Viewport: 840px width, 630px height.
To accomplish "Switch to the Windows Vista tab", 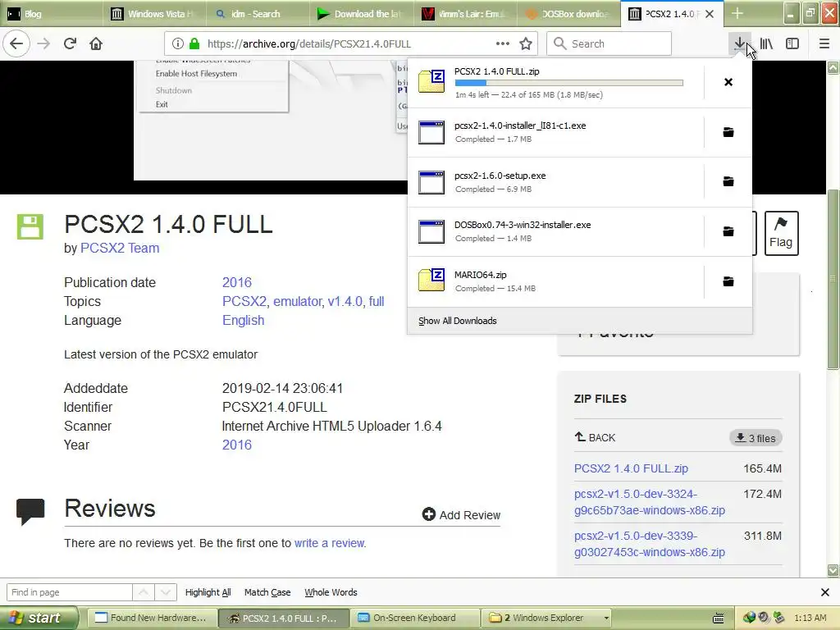I will pos(154,14).
